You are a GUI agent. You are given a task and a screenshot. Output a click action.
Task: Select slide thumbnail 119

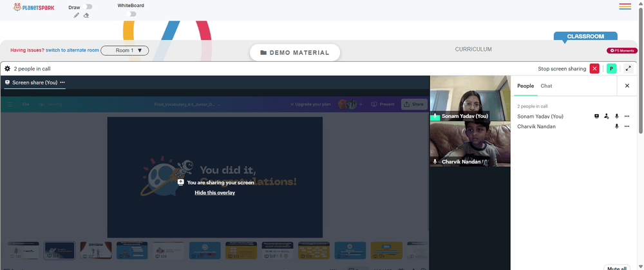click(168, 250)
